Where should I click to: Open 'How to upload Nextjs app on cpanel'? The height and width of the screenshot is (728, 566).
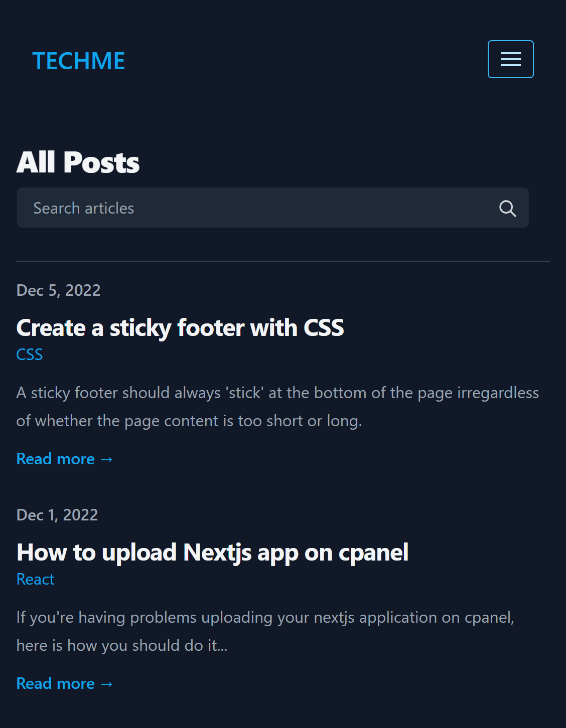click(212, 553)
